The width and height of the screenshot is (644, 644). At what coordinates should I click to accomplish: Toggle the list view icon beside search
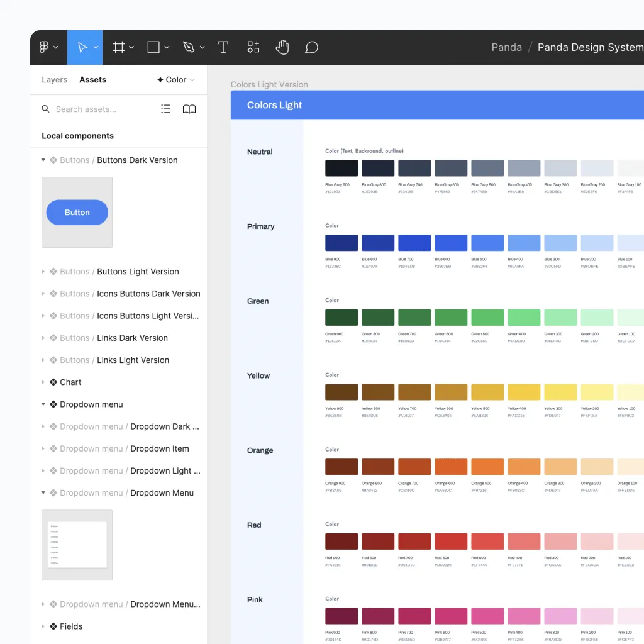165,109
